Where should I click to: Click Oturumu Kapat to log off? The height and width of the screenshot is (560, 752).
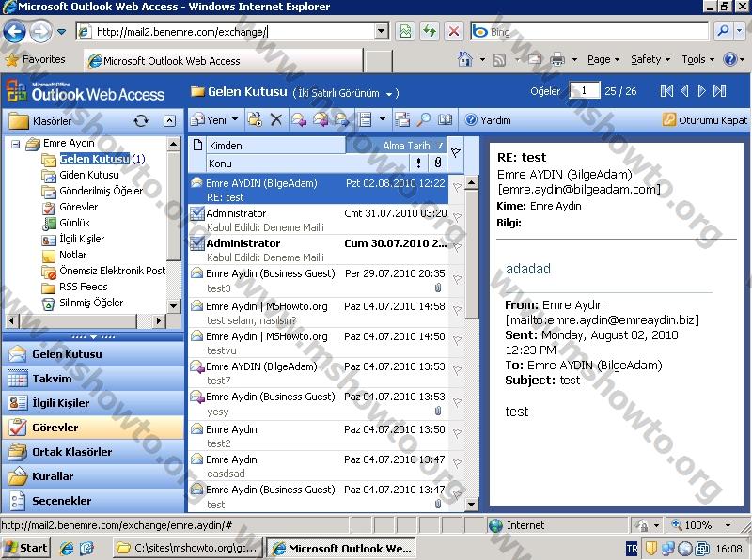(x=704, y=120)
